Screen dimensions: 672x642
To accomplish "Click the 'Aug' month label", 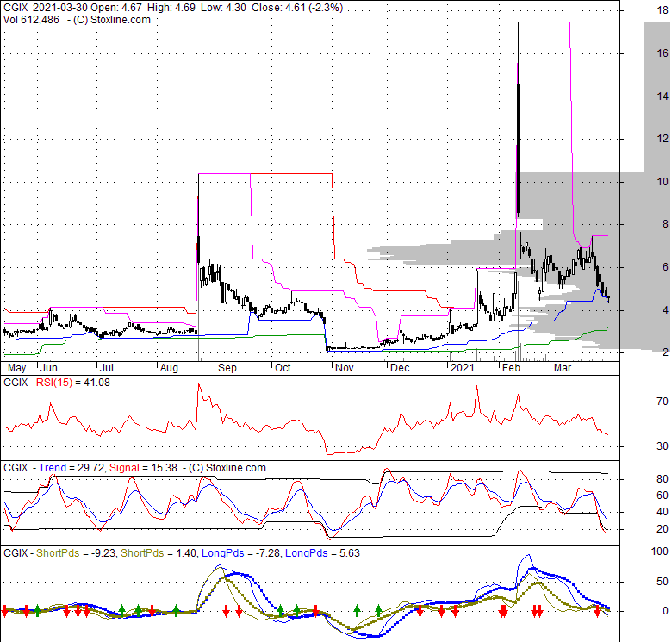I will [x=169, y=368].
